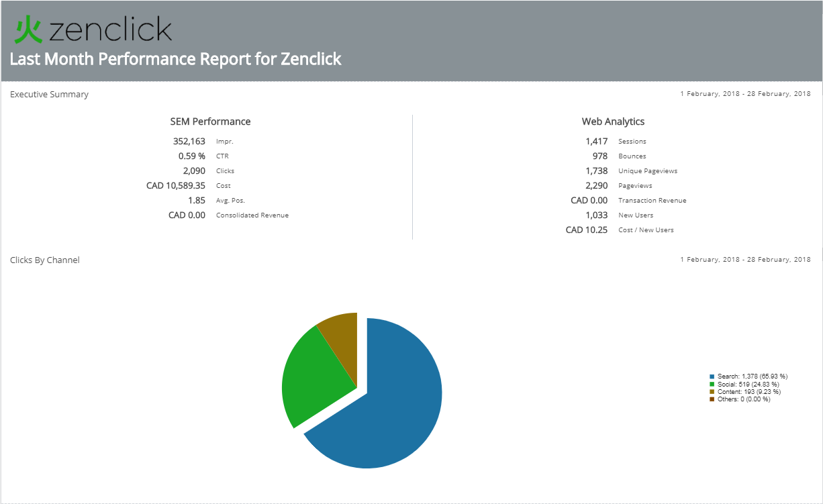Click the blue Search legend color square
Viewport: 823px width, 504px height.
pos(712,376)
